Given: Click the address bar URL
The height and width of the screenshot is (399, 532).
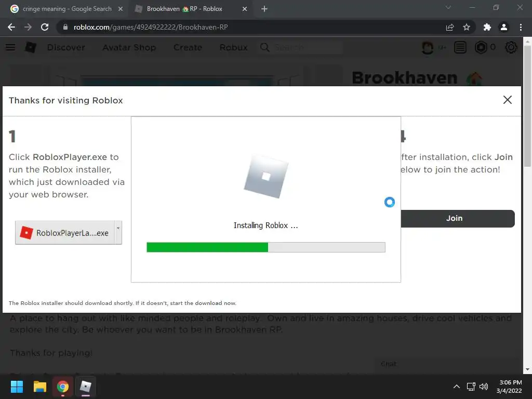Looking at the screenshot, I should [151, 27].
